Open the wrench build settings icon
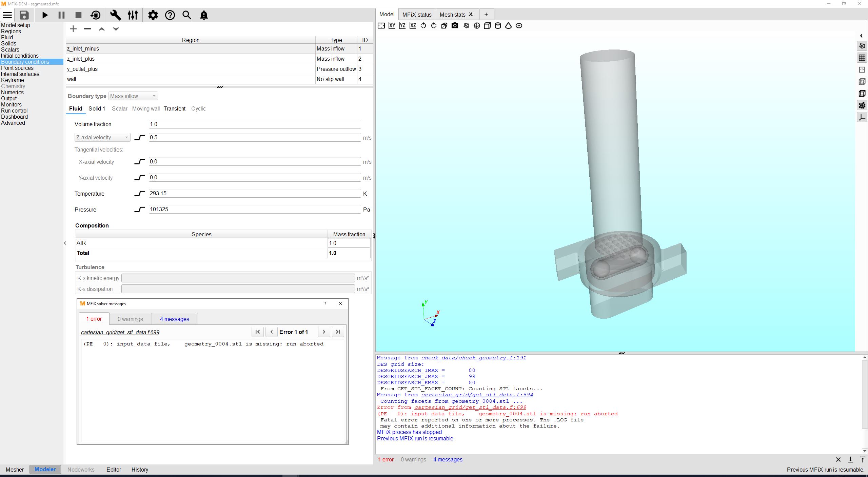868x477 pixels. point(115,15)
